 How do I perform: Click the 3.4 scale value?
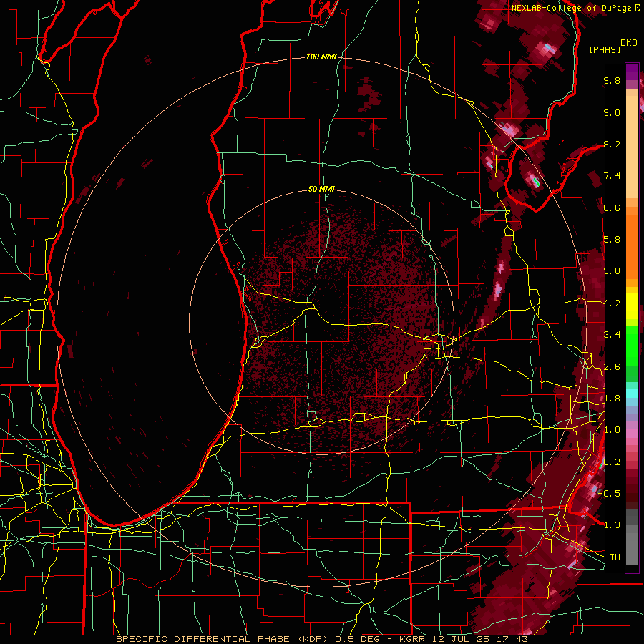click(x=612, y=335)
